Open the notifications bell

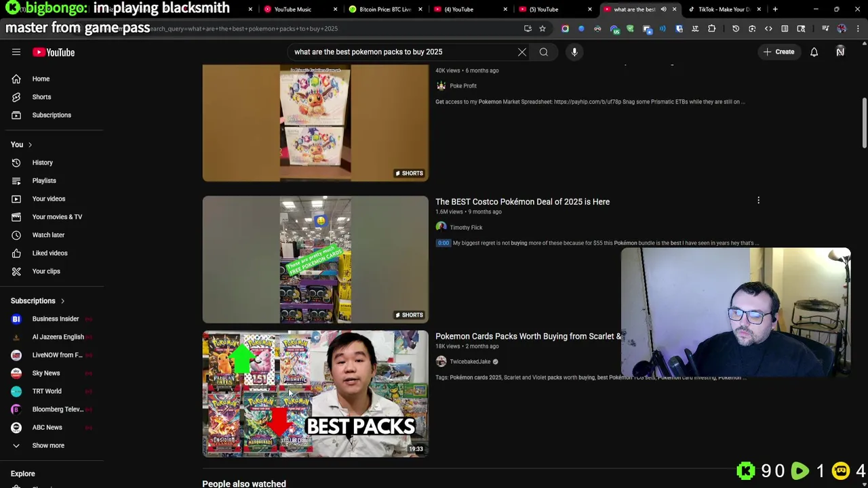tap(814, 52)
